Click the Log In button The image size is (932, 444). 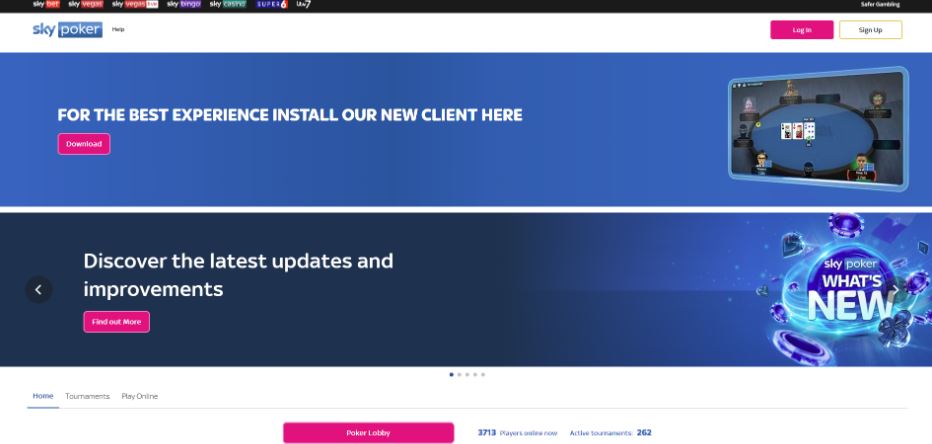click(802, 30)
